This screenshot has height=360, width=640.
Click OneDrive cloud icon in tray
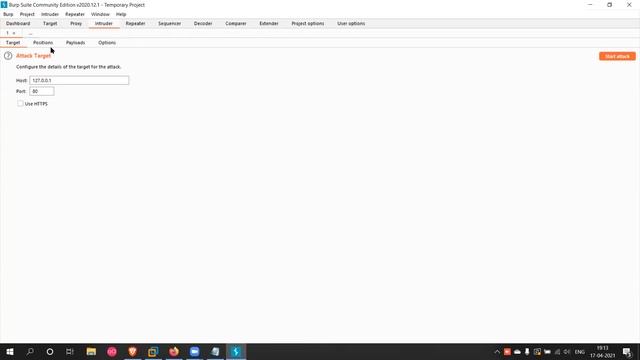pos(517,352)
